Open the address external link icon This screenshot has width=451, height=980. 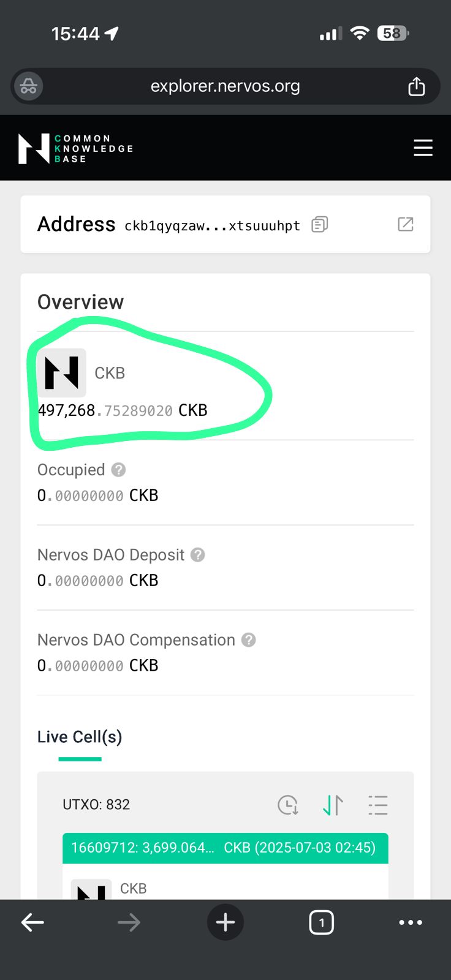click(x=405, y=224)
